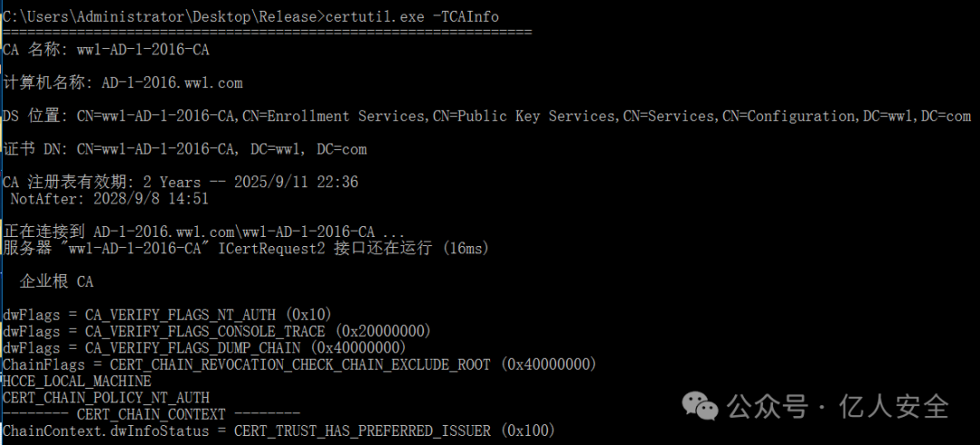Click the connecting to AD-1-2016.ww1.com line

coord(204,232)
